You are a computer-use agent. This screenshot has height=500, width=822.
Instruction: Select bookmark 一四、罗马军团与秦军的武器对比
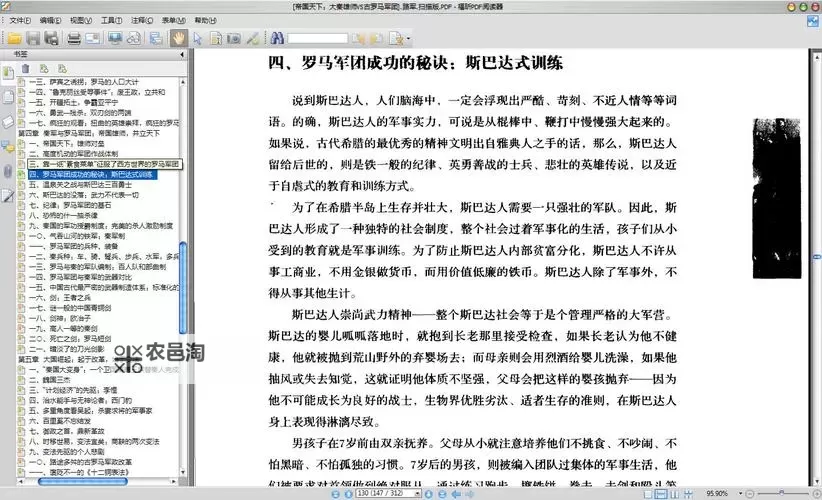click(80, 277)
